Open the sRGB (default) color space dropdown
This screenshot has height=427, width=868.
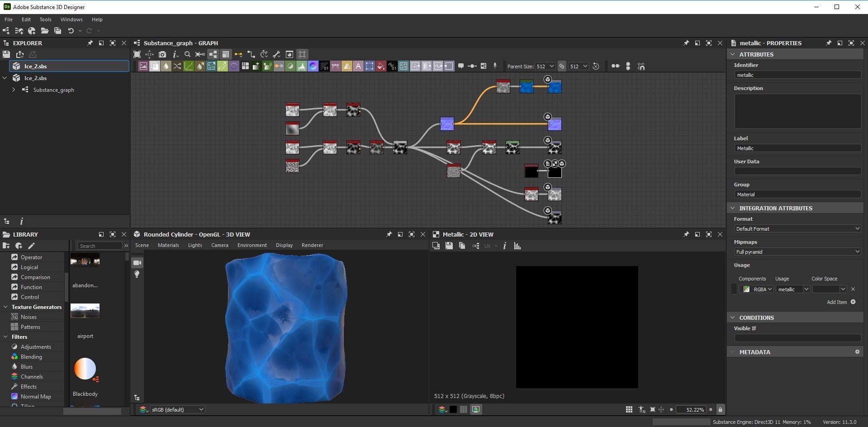(178, 410)
